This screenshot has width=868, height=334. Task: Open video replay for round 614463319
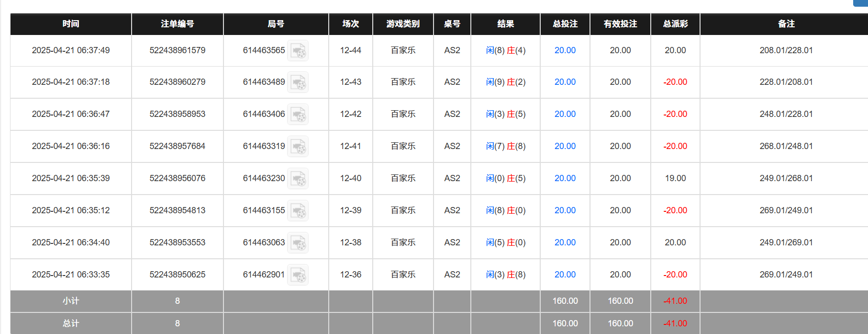pos(299,146)
